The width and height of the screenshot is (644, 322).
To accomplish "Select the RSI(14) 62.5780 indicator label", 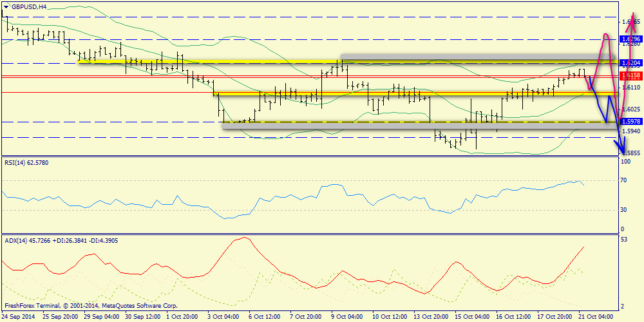I will pos(28,162).
